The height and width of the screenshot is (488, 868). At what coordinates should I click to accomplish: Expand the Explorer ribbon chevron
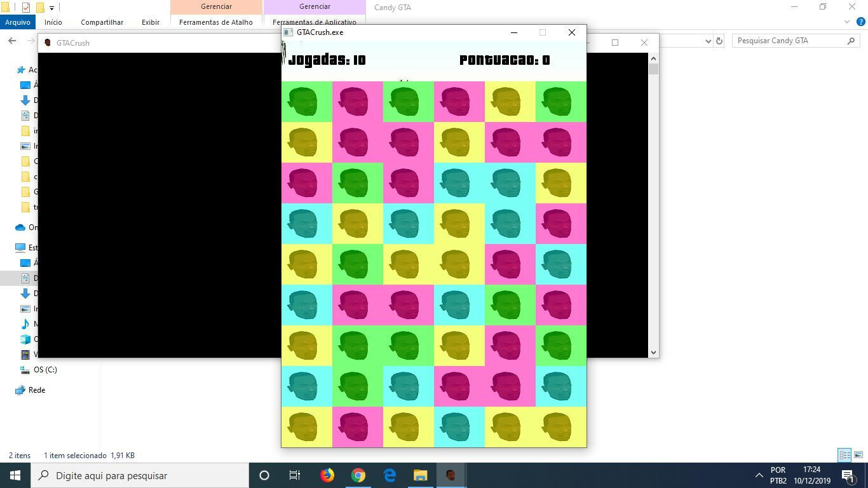coord(847,22)
